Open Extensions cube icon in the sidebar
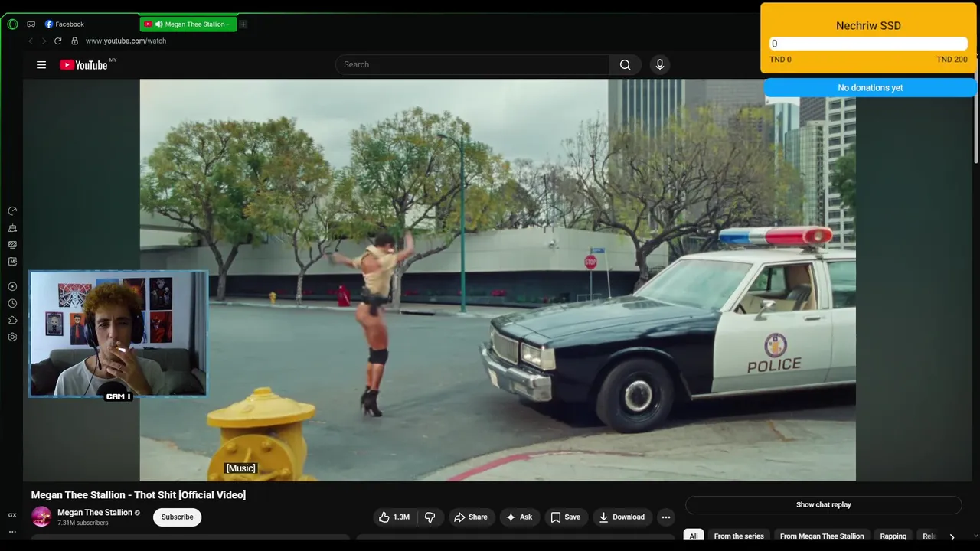 coord(12,320)
